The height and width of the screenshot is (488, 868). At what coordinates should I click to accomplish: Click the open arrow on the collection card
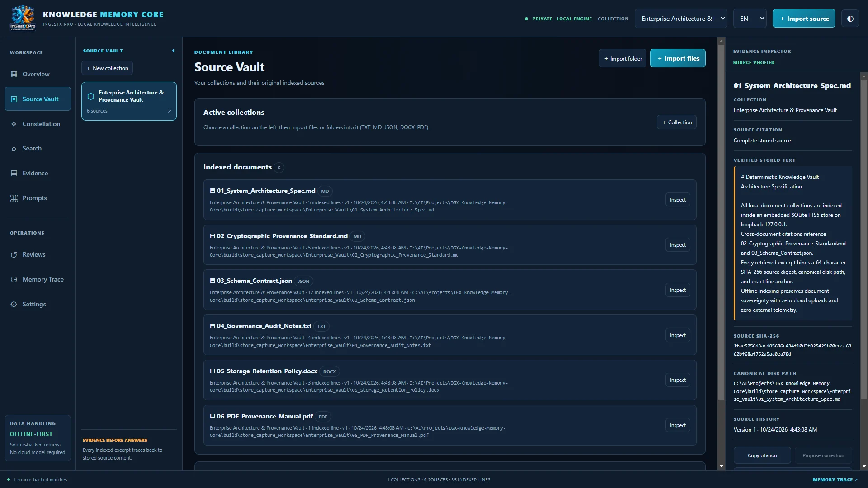pyautogui.click(x=170, y=111)
